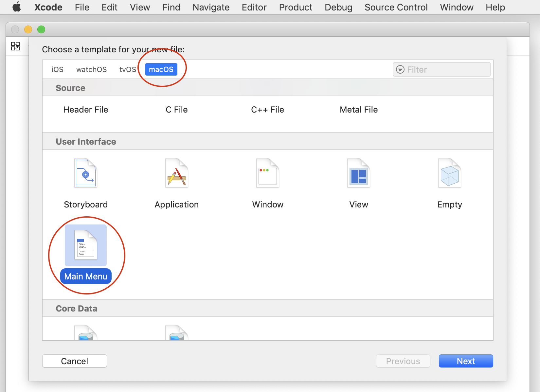Switch to the watchOS tab
This screenshot has height=392, width=540.
point(91,69)
